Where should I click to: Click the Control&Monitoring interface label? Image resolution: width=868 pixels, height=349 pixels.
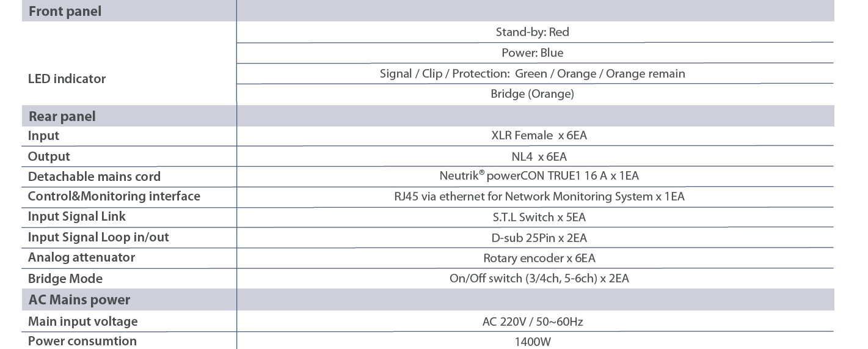[114, 196]
